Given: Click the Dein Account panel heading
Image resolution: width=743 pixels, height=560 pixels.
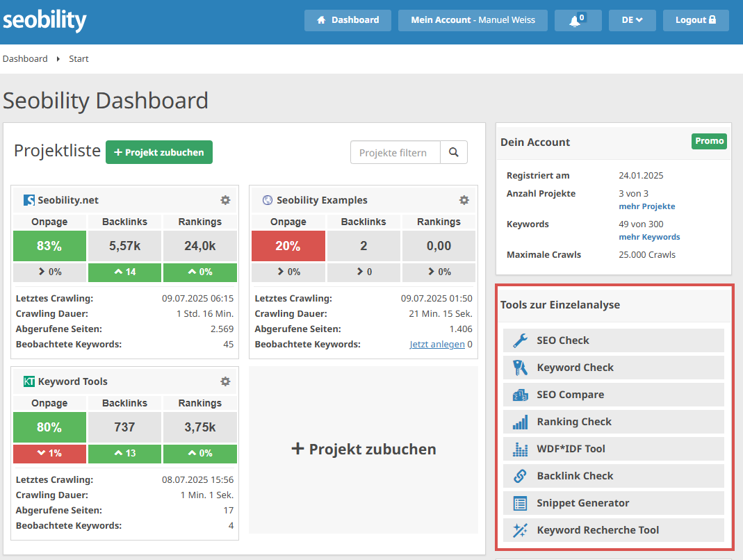Looking at the screenshot, I should [x=535, y=142].
